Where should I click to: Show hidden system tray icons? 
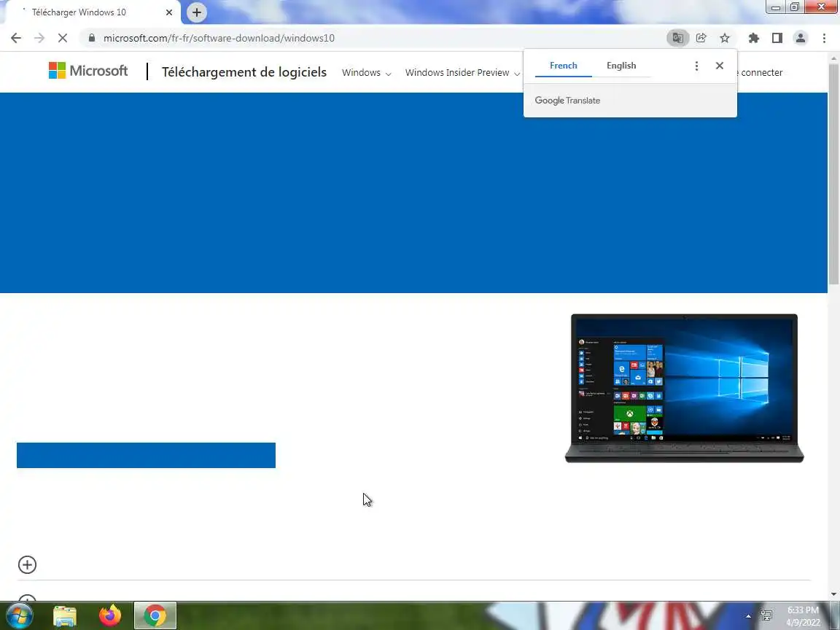point(748,617)
